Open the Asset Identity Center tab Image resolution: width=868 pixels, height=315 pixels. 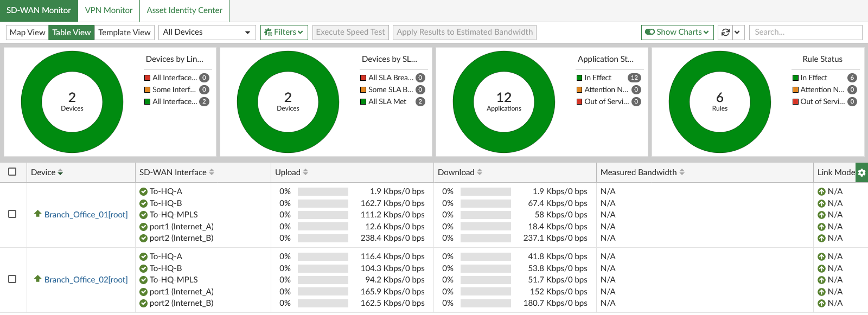[184, 10]
